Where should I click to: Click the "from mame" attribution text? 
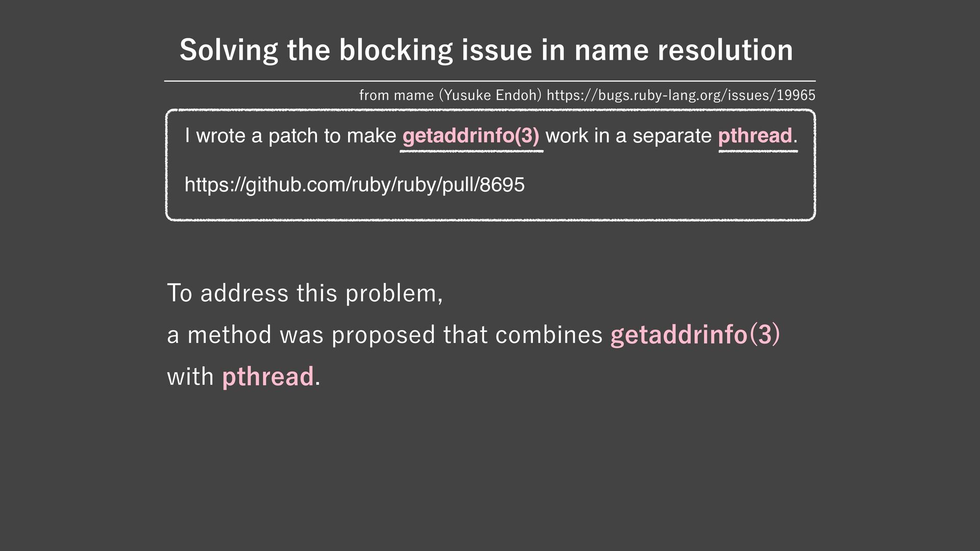396,95
